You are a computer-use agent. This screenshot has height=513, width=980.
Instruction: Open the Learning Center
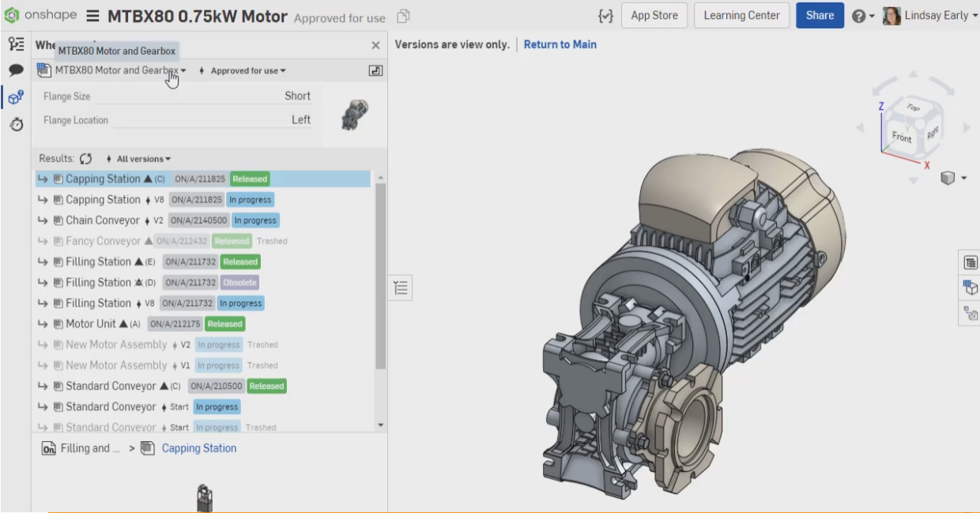[741, 16]
